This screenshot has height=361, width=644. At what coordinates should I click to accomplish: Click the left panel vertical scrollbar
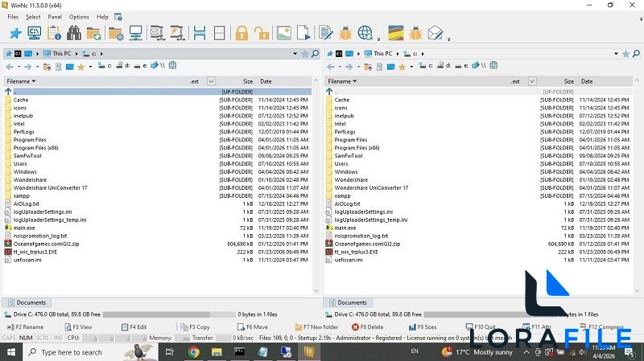[x=316, y=185]
